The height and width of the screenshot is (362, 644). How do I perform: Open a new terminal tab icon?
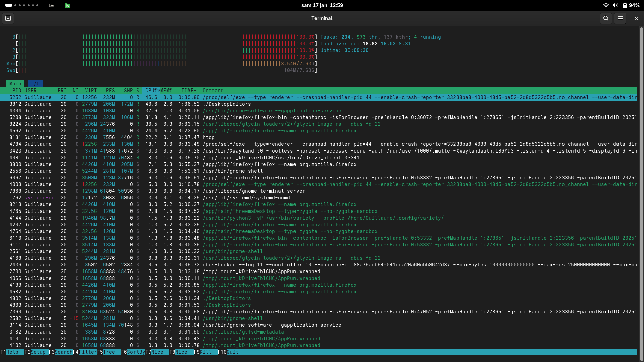click(x=8, y=18)
